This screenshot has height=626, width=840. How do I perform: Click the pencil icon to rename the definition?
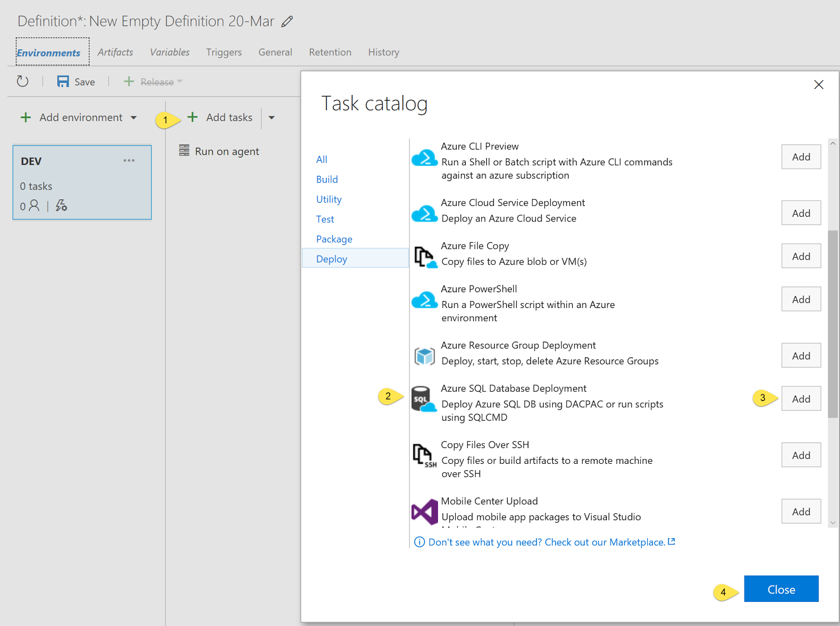pos(287,21)
